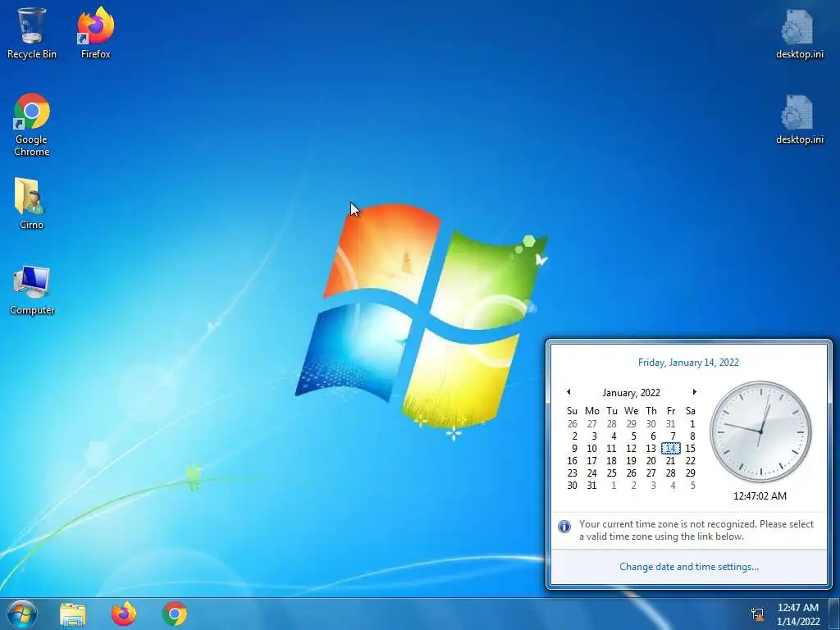Select January 14 in the calendar
Screen dimensions: 840x630
click(x=671, y=449)
